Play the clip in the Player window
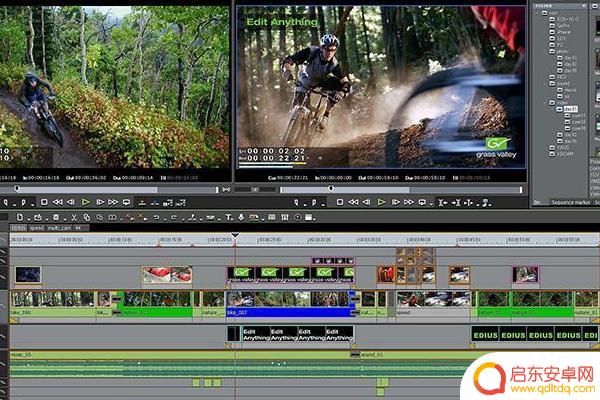Image resolution: width=600 pixels, height=400 pixels. [86, 202]
